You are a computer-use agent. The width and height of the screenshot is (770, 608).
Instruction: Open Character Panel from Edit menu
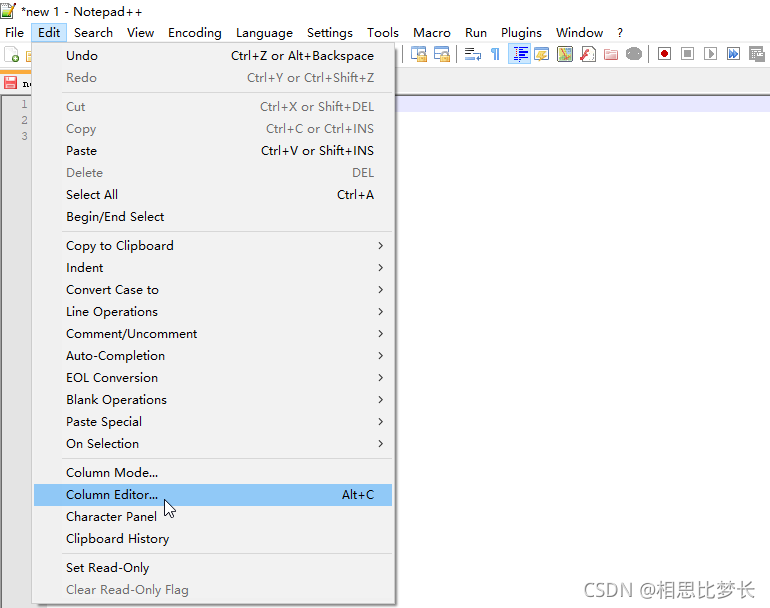[x=213, y=517]
